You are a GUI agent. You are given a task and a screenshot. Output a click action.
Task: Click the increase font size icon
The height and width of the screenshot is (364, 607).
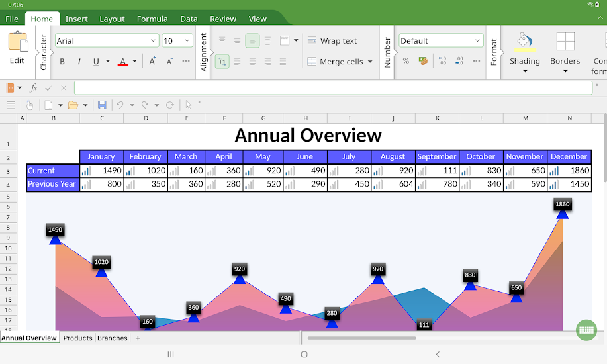point(152,61)
